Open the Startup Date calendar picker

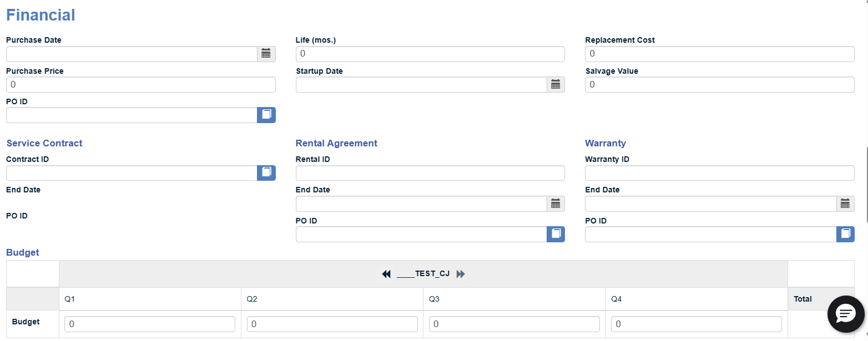click(x=556, y=84)
